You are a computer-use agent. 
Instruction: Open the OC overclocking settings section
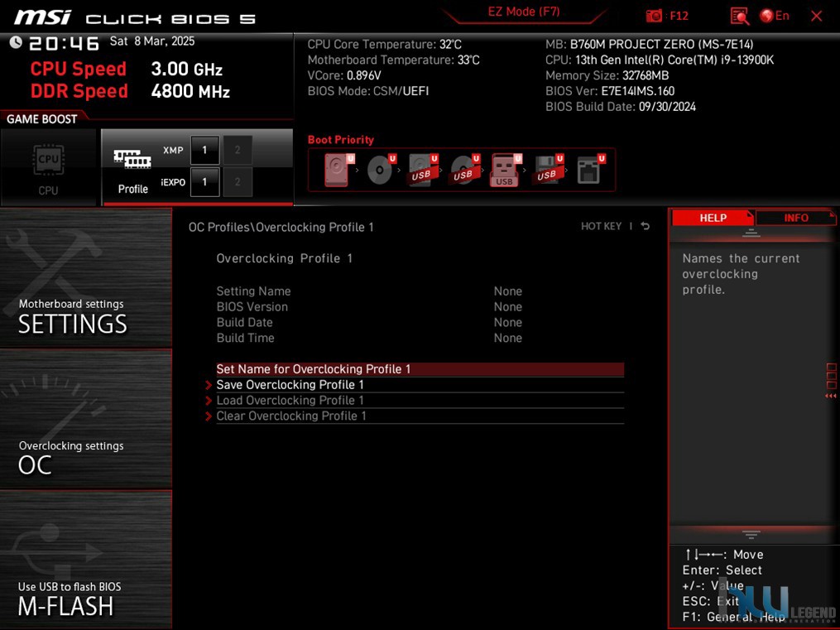(x=86, y=420)
